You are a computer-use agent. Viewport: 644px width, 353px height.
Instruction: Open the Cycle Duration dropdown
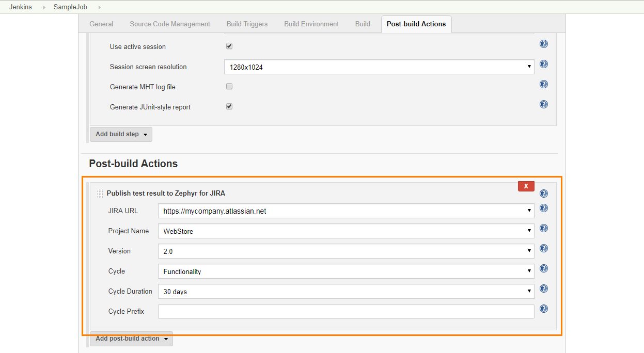coord(528,291)
